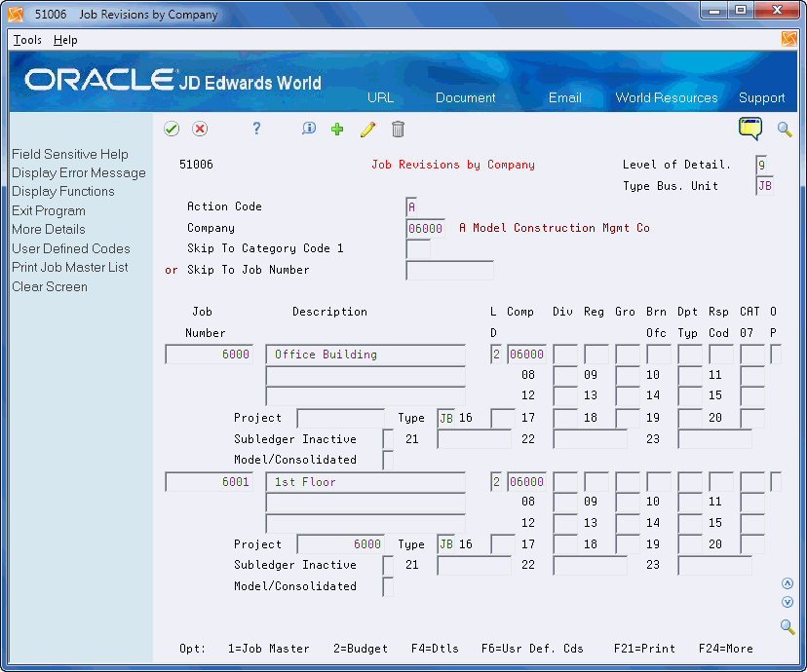807x672 pixels.
Task: Click the Type Bus. Unit field
Action: click(x=764, y=186)
